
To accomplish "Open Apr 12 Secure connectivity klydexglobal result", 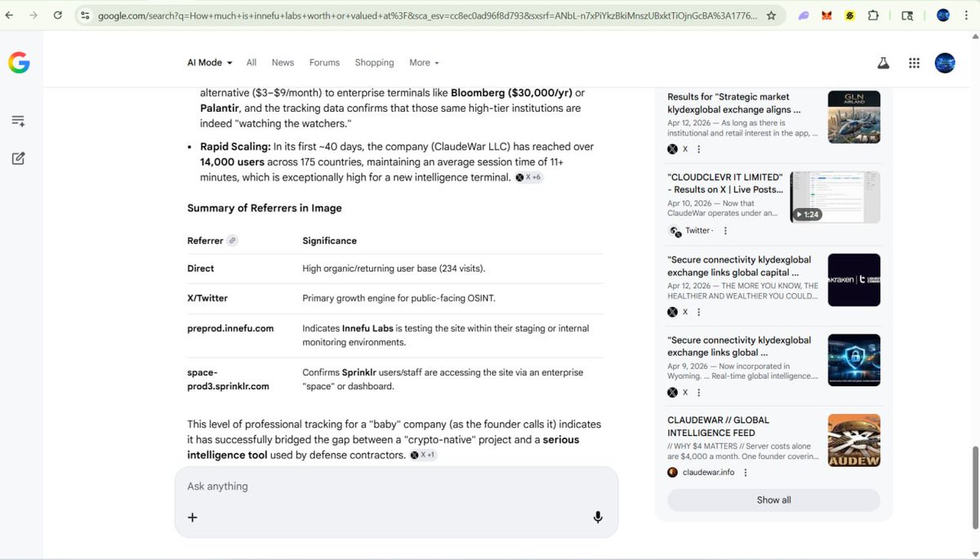I will pos(739,266).
